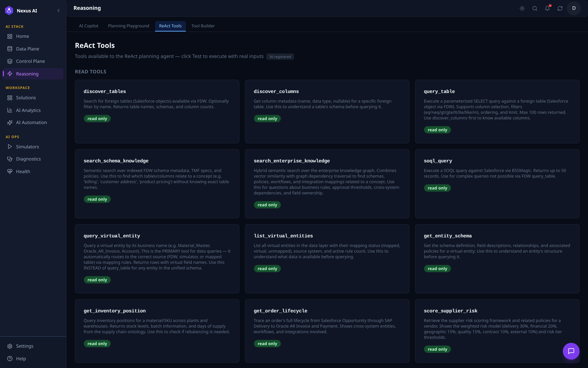
Task: Open the get_inventory_position card title
Action: 114,311
